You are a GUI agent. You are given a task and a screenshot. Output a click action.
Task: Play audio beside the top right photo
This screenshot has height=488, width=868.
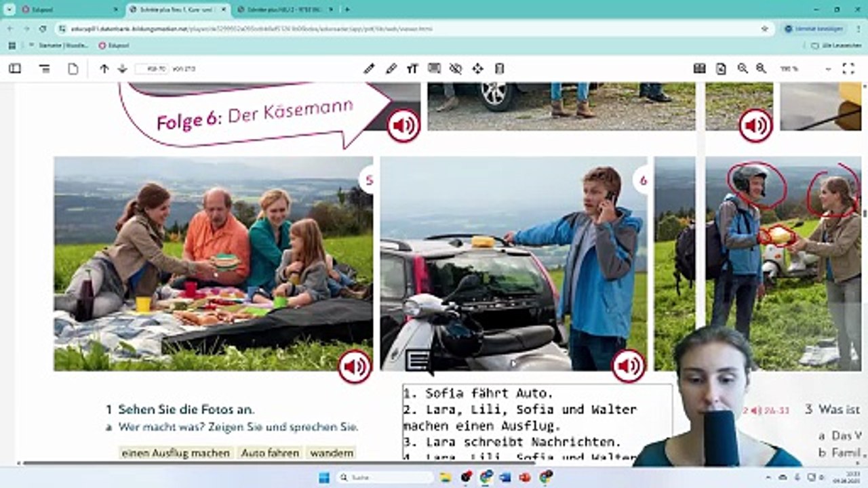point(755,125)
